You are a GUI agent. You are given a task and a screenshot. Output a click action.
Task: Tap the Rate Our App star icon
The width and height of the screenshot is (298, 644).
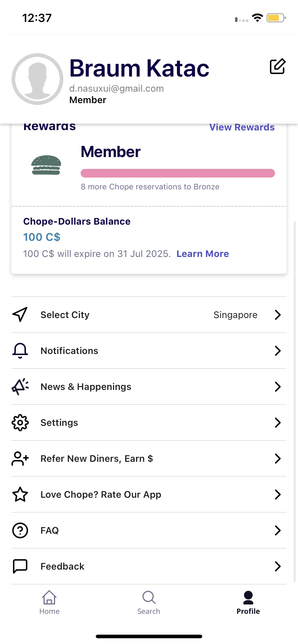click(20, 494)
